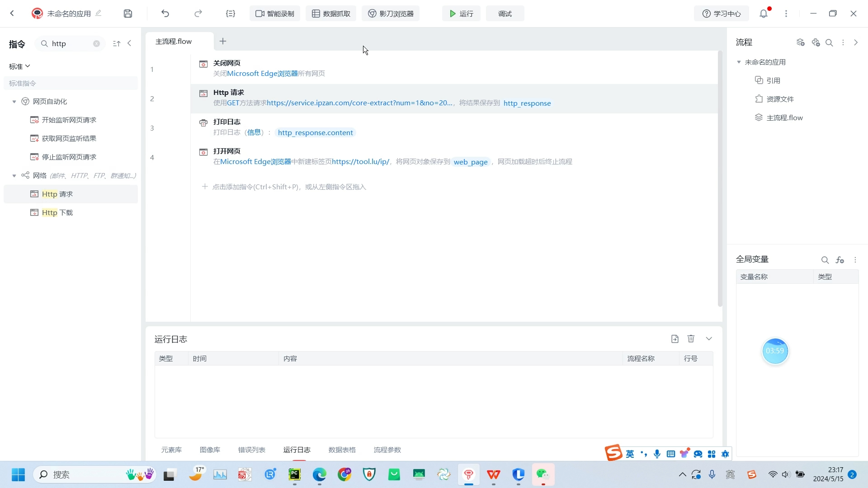Open the 标准 dropdown
Viewport: 868px width, 488px height.
[19, 66]
